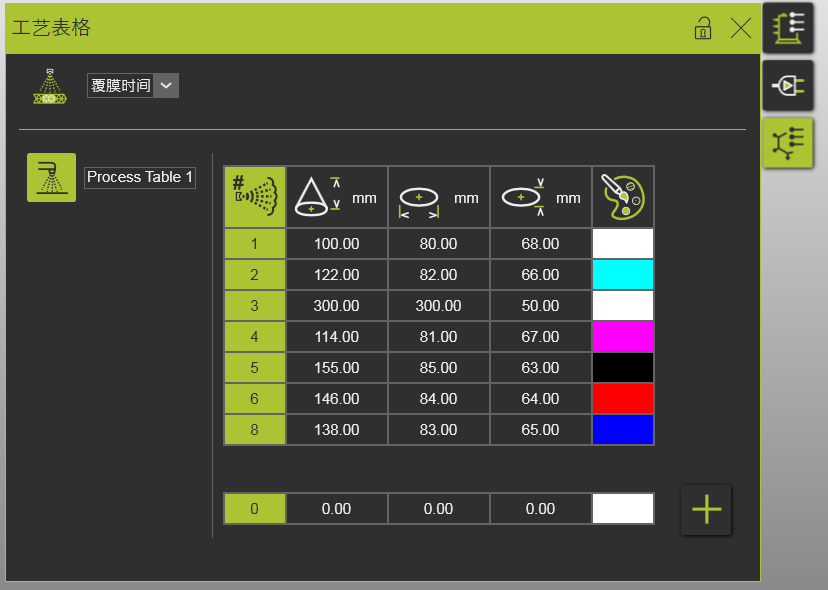Click the new-entry row number 0 cell

(254, 509)
